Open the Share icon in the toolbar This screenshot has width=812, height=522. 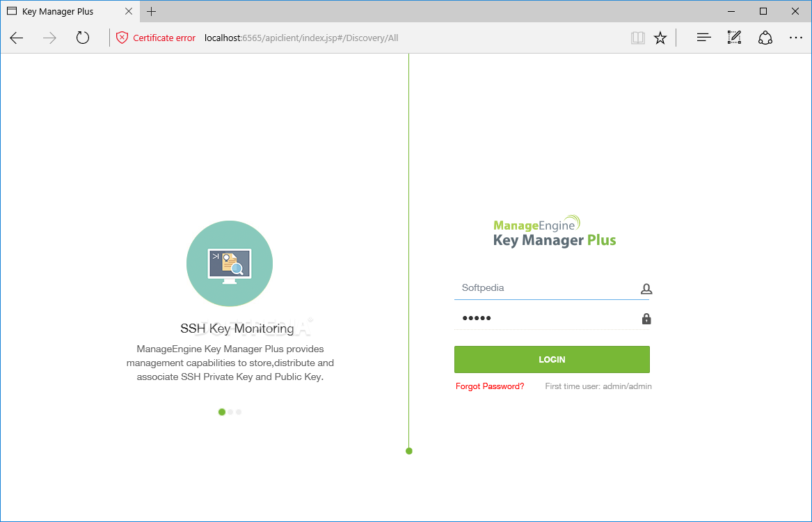[x=765, y=38]
